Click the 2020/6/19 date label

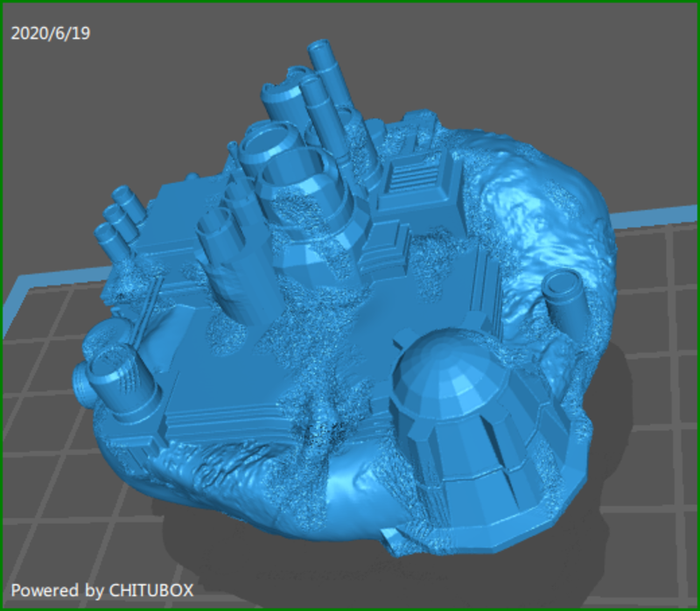50,34
